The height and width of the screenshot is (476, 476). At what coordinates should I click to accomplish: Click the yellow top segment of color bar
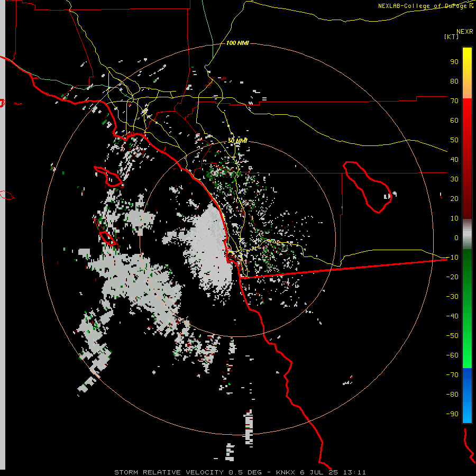[x=467, y=73]
